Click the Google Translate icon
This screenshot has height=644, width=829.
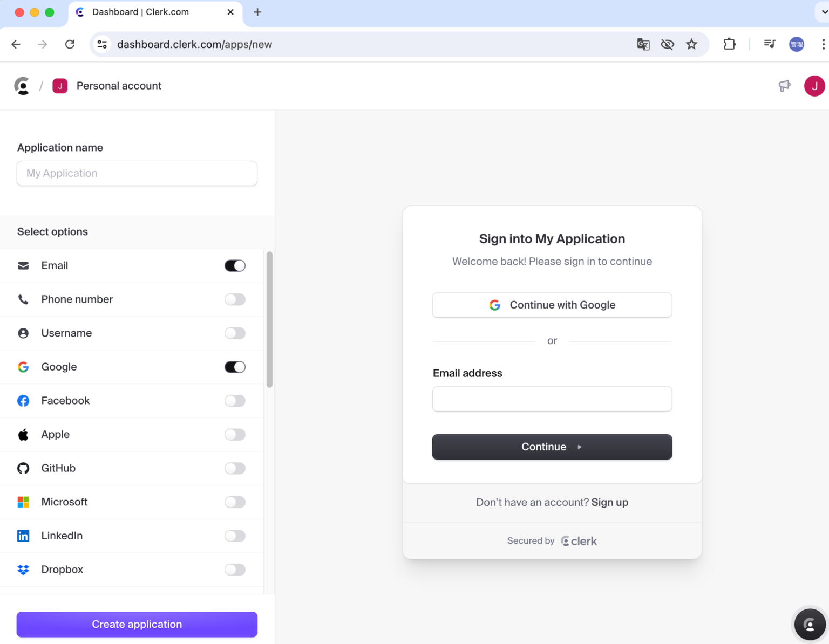643,44
